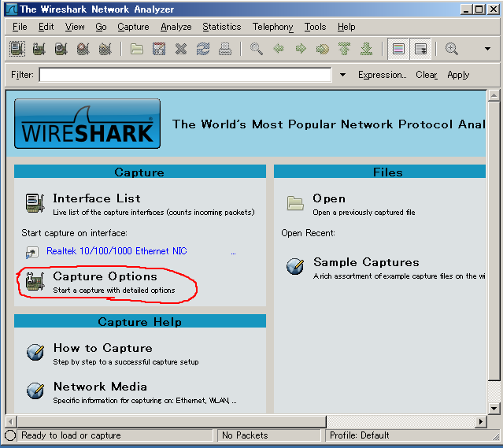Open the Analyze menu
Viewport: 503px width, 448px height.
point(176,27)
